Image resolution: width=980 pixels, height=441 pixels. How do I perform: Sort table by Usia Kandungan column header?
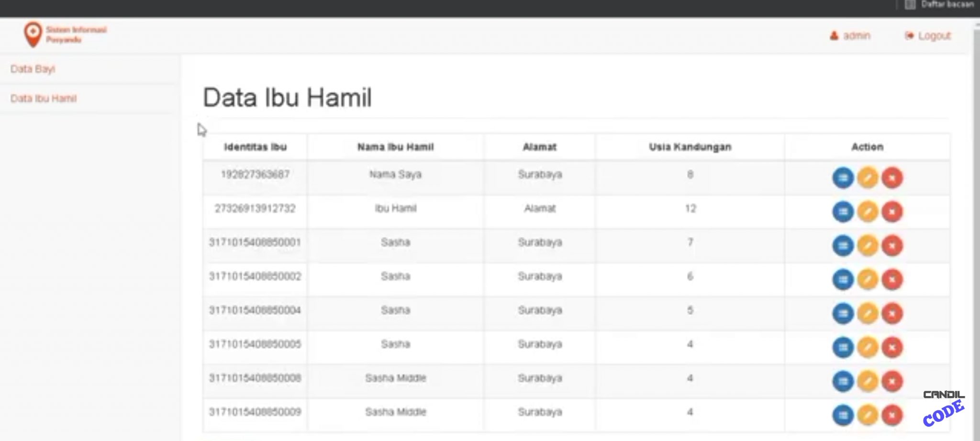[x=690, y=147]
